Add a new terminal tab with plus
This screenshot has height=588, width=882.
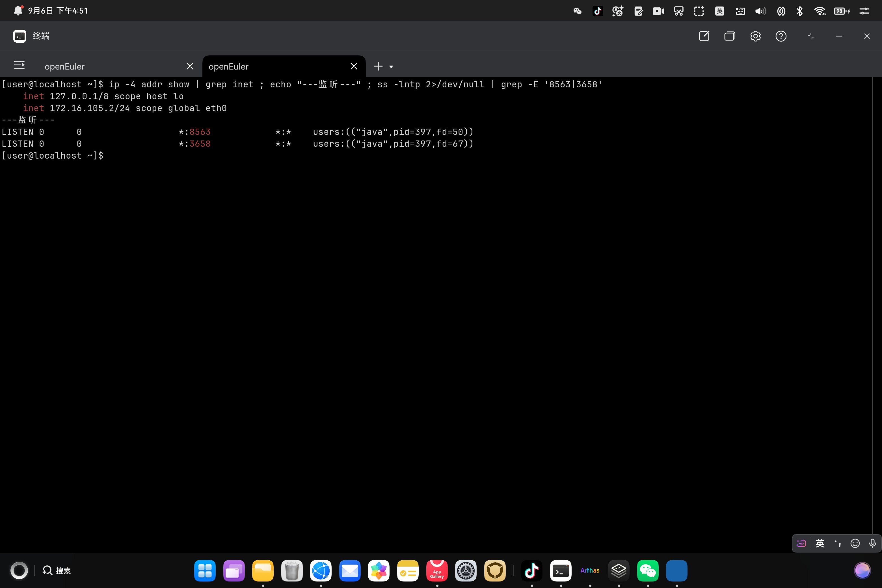click(378, 66)
